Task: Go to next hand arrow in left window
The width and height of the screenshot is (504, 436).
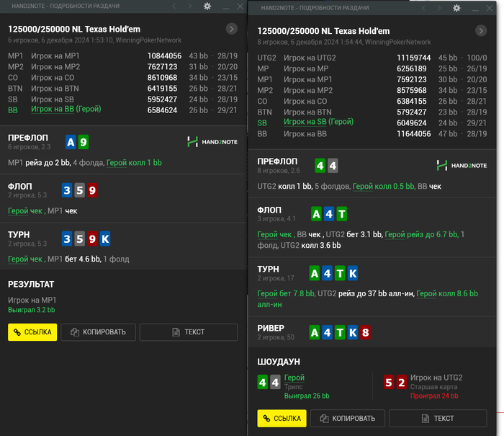Action: pos(189,6)
